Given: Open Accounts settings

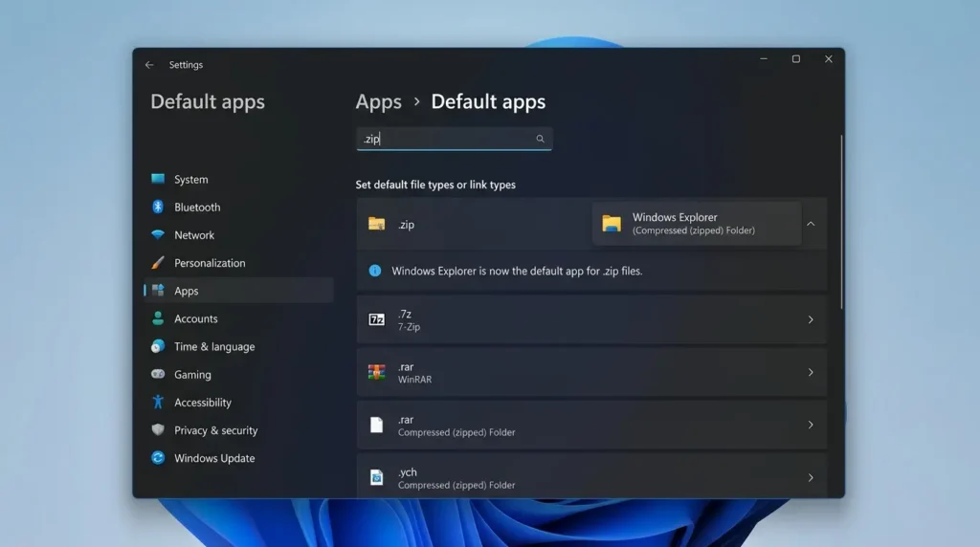Looking at the screenshot, I should coord(238,318).
